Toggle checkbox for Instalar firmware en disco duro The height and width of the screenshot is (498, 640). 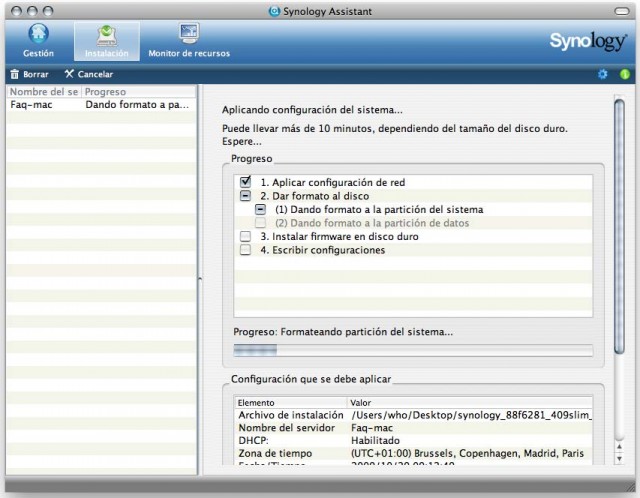[245, 236]
